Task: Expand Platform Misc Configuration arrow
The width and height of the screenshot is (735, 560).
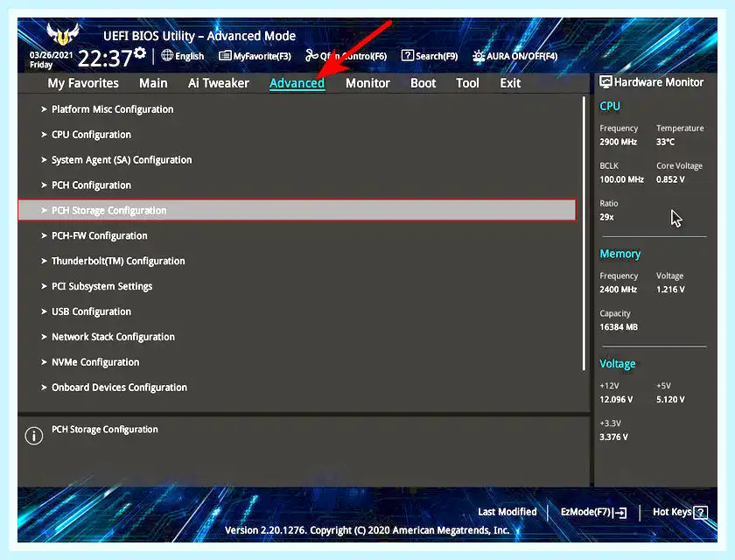Action: click(x=44, y=109)
